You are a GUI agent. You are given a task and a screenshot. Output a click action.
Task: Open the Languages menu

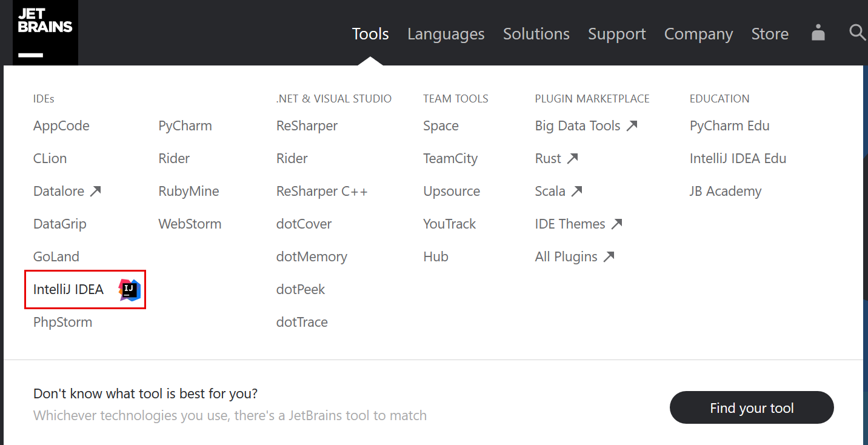click(446, 34)
